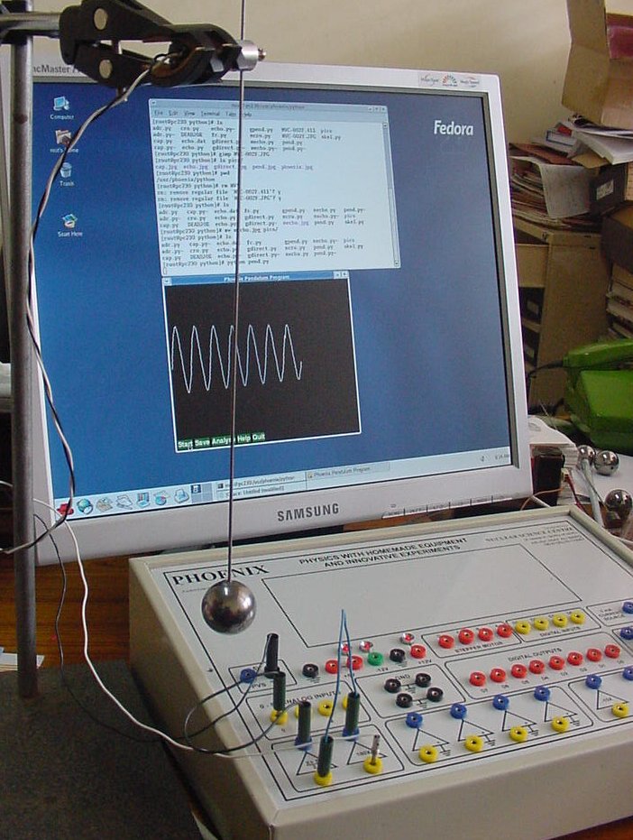Click the "/usr/phoenix/python" terminal output line

coord(184,180)
